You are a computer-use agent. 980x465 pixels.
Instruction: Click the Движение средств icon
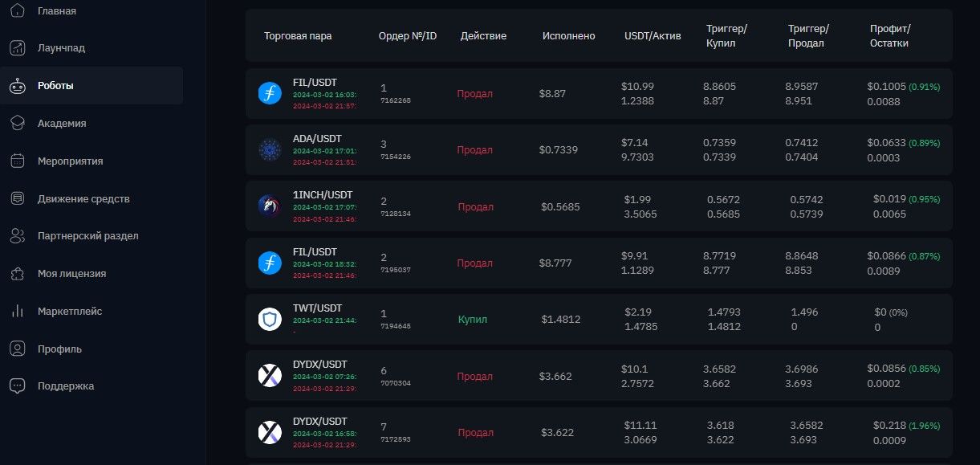click(18, 198)
